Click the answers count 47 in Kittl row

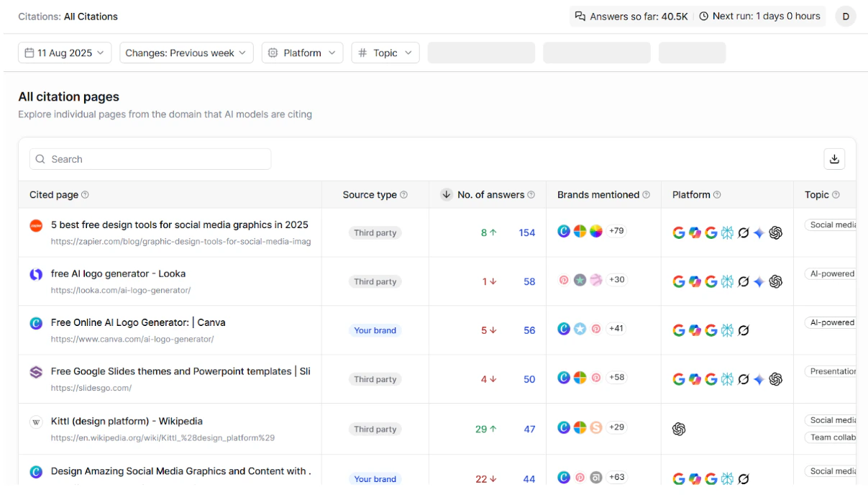point(529,429)
